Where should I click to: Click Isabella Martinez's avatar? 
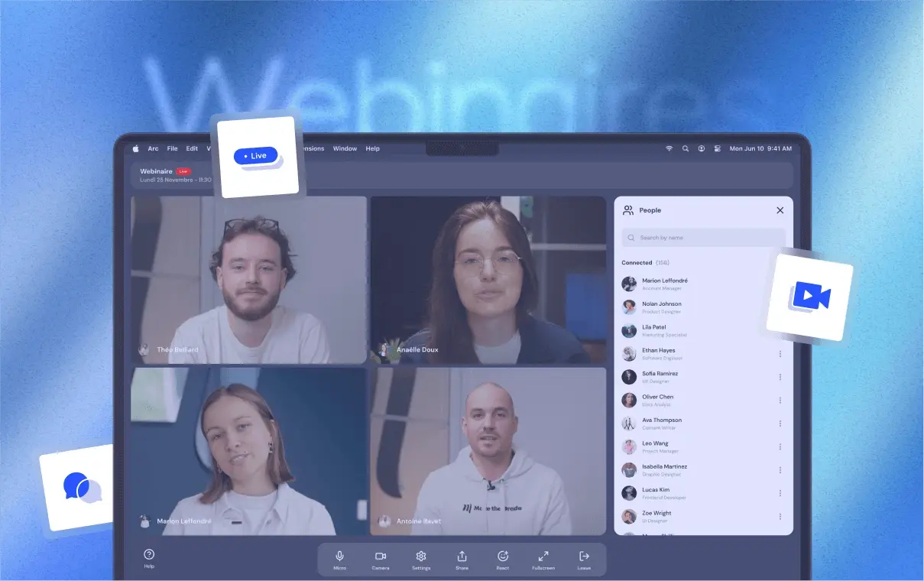(x=629, y=469)
